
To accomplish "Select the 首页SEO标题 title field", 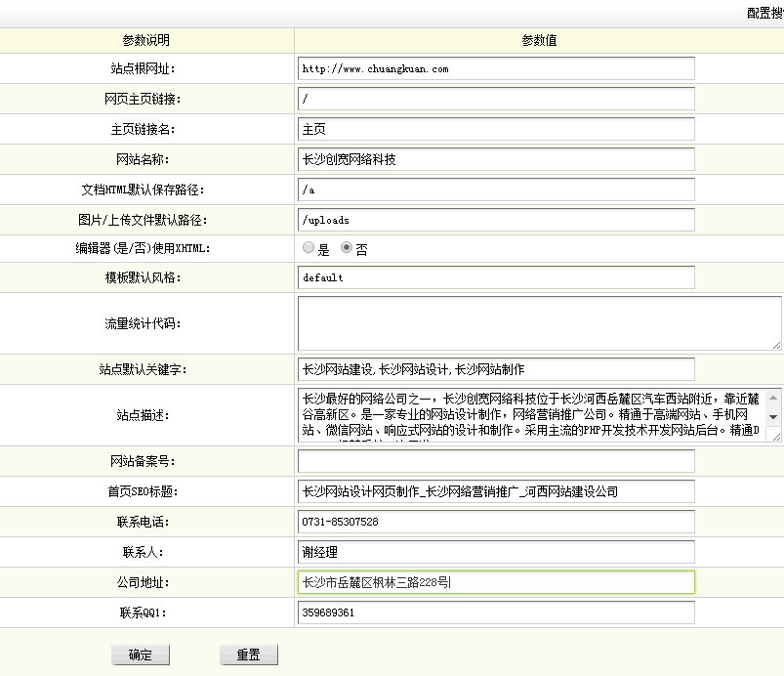I will click(496, 490).
